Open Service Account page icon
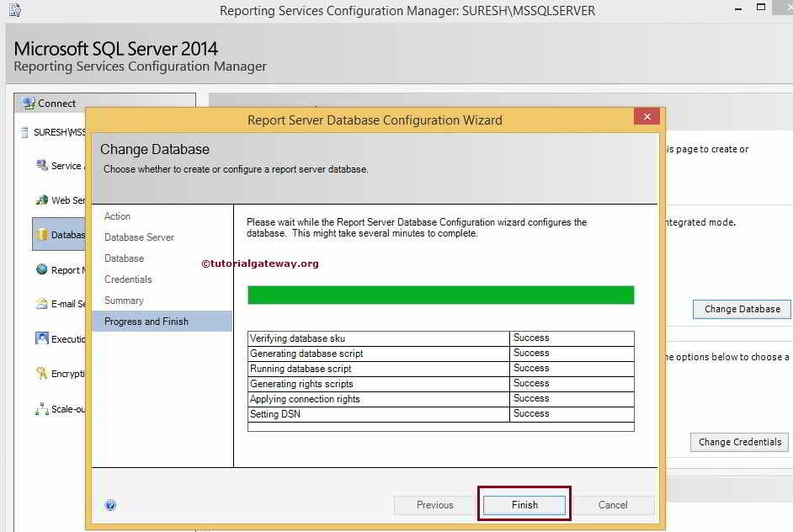The height and width of the screenshot is (532, 793). tap(42, 165)
